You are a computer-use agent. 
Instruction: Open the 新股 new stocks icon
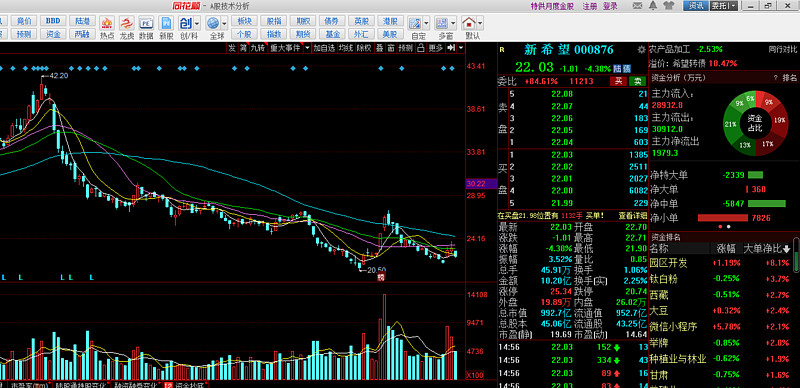click(x=166, y=23)
